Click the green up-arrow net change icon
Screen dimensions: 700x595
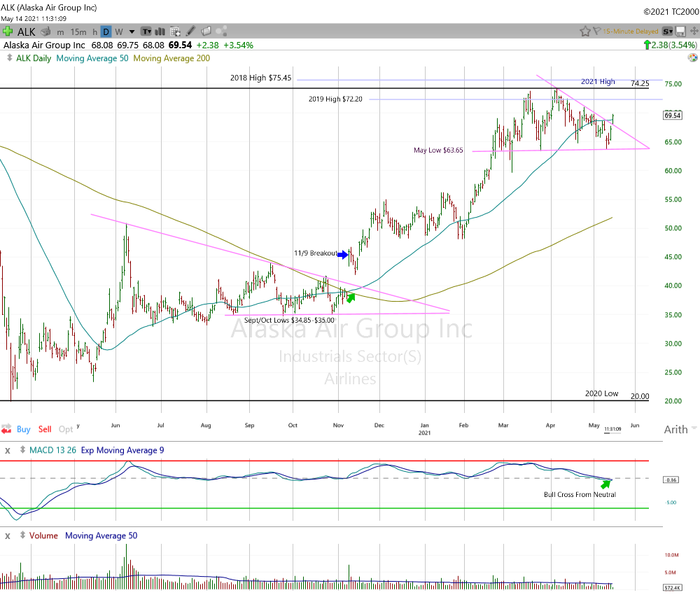(647, 45)
